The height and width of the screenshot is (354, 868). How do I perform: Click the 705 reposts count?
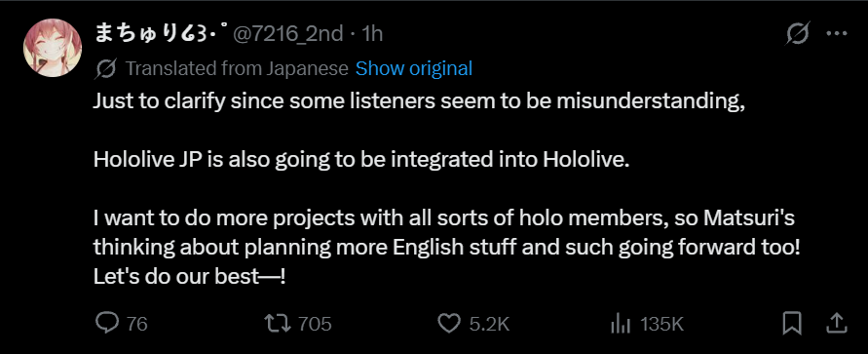tap(315, 324)
